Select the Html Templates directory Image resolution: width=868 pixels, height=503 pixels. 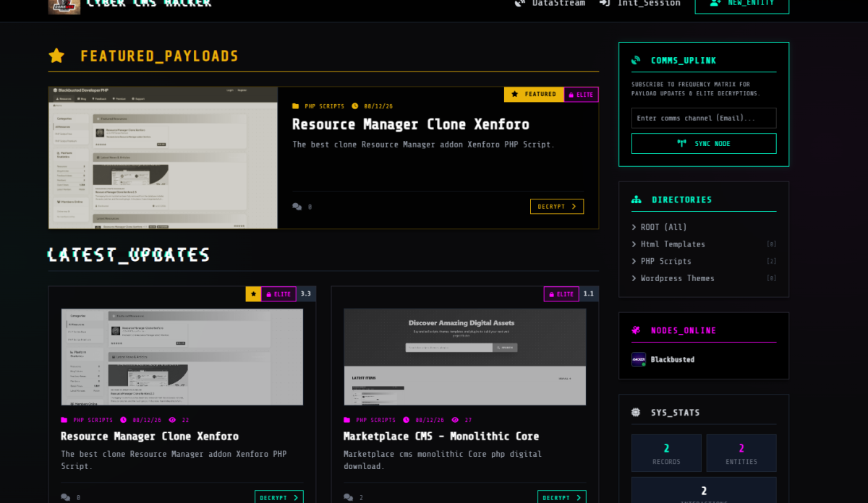(673, 244)
